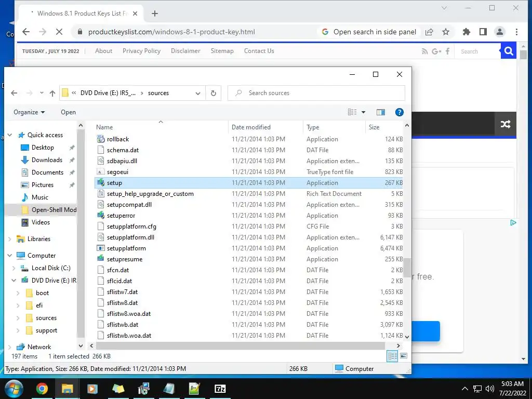Go up one folder level in Explorer
Image resolution: width=532 pixels, height=399 pixels.
pyautogui.click(x=52, y=93)
